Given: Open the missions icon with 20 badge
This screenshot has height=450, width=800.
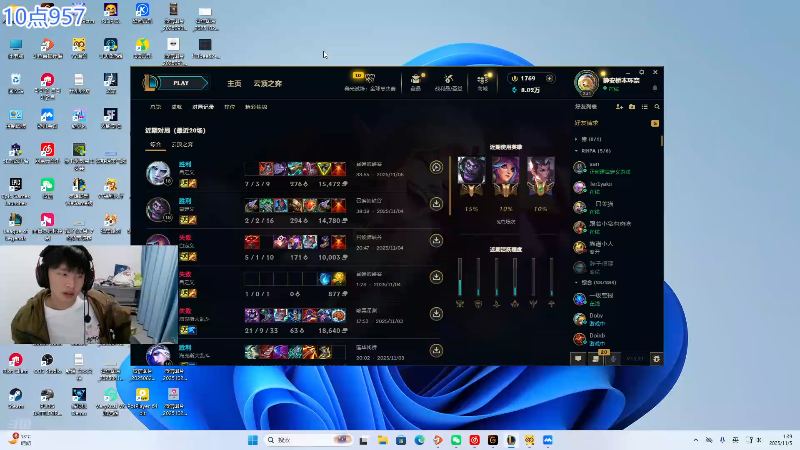Looking at the screenshot, I should point(596,359).
